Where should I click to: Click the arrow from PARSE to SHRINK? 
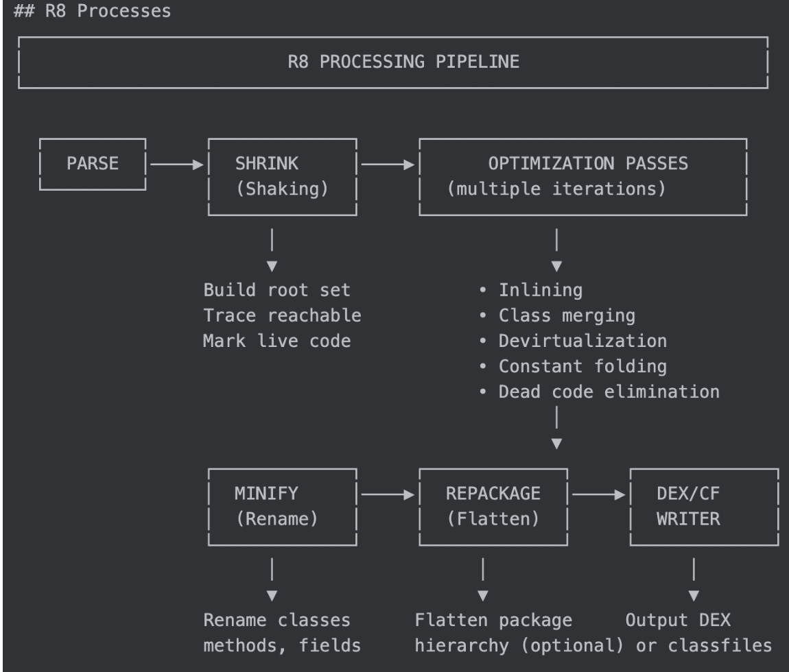coord(177,165)
